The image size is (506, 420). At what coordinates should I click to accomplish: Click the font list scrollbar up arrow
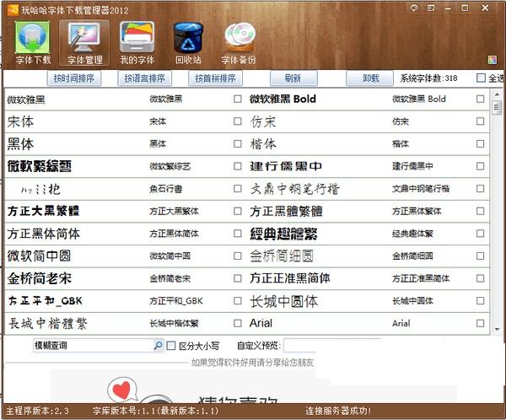(497, 94)
